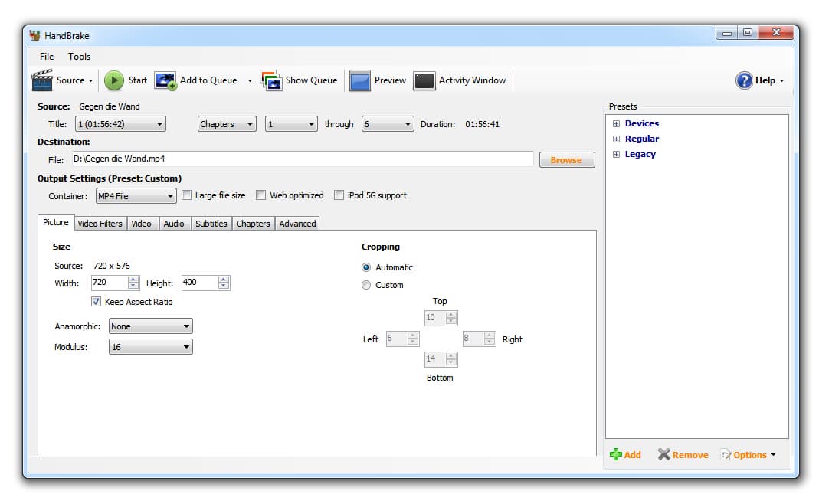Click the Height stepper arrows
Screen dimensions: 819x504
[224, 283]
